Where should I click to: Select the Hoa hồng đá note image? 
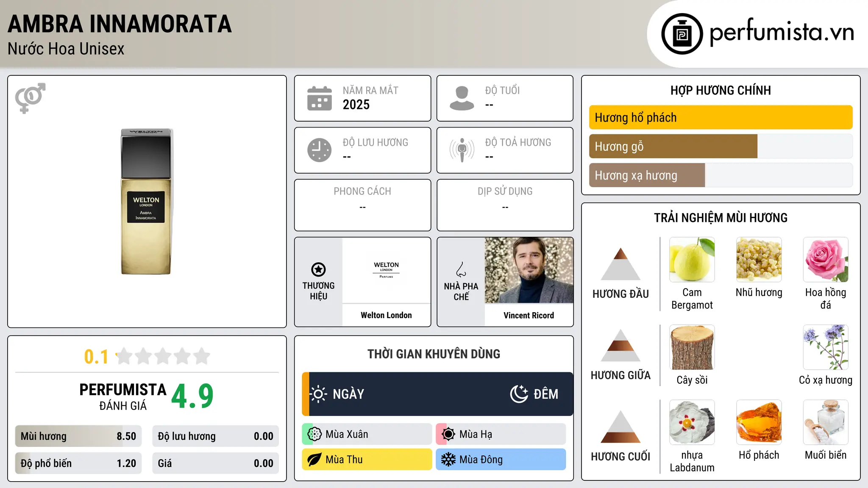(x=826, y=260)
